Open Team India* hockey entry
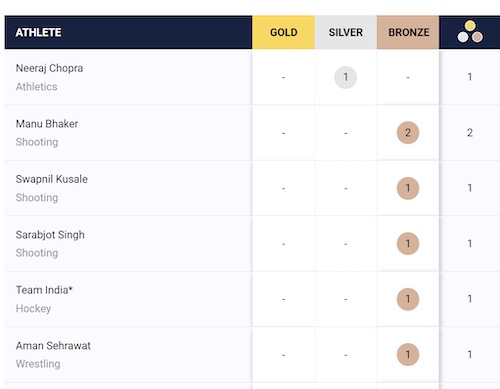The width and height of the screenshot is (500, 389). click(44, 290)
